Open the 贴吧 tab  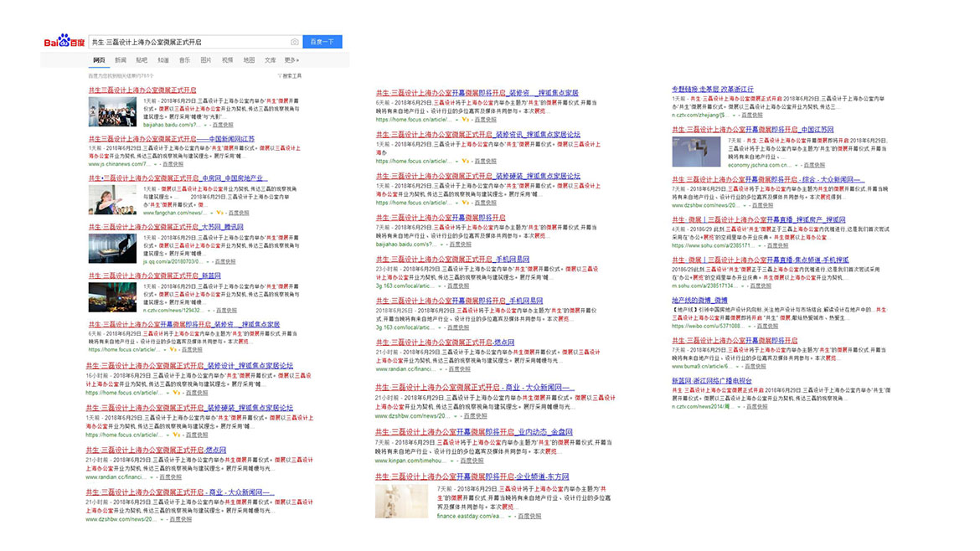(x=142, y=60)
